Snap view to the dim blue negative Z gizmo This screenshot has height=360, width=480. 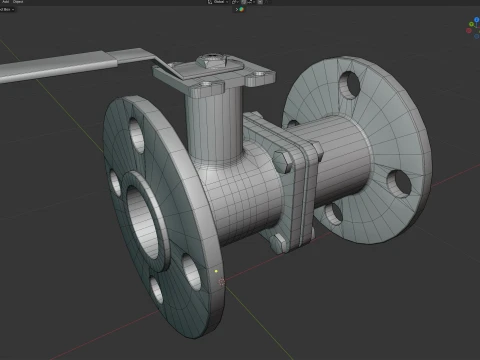pyautogui.click(x=477, y=36)
